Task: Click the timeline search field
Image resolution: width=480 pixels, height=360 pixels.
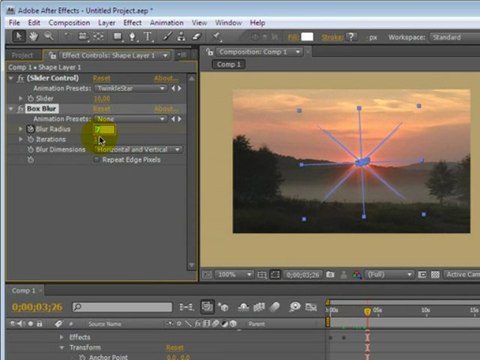Action: point(122,307)
